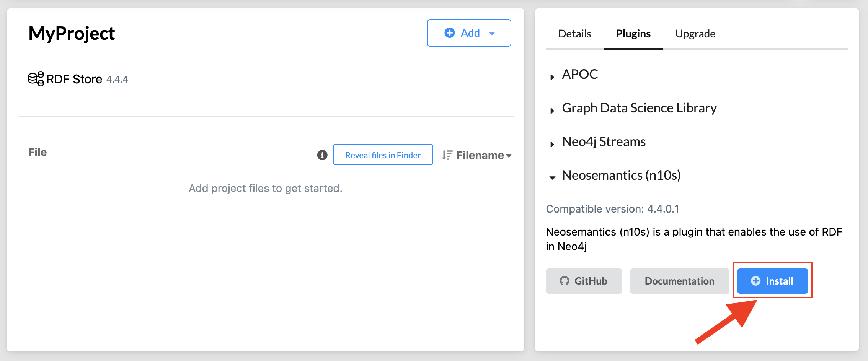Image resolution: width=868 pixels, height=361 pixels.
Task: Switch to the Upgrade tab
Action: pos(695,34)
